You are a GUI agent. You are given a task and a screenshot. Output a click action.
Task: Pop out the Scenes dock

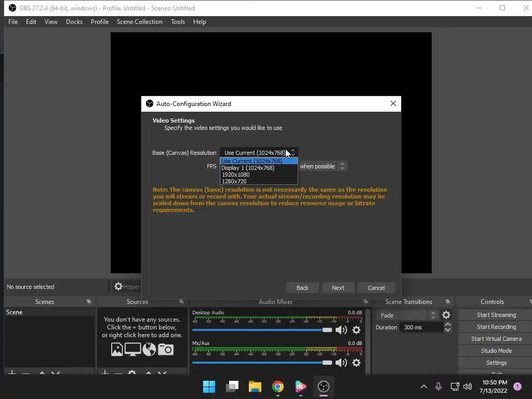coord(88,302)
